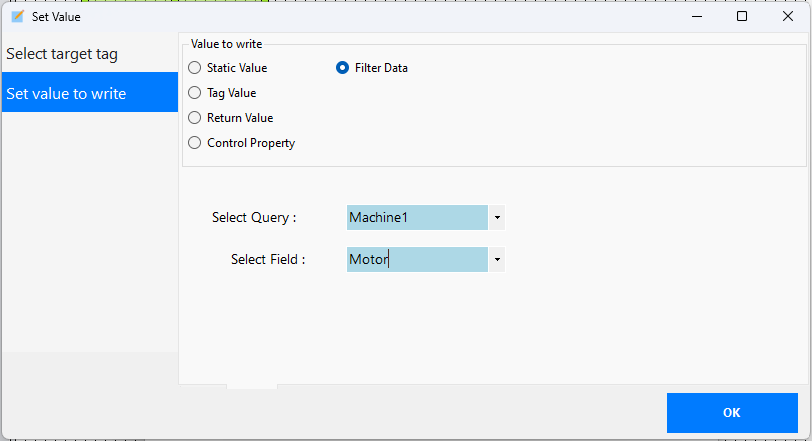Focus the Motor field text box
Screen dimensions: 812x441
(x=416, y=260)
